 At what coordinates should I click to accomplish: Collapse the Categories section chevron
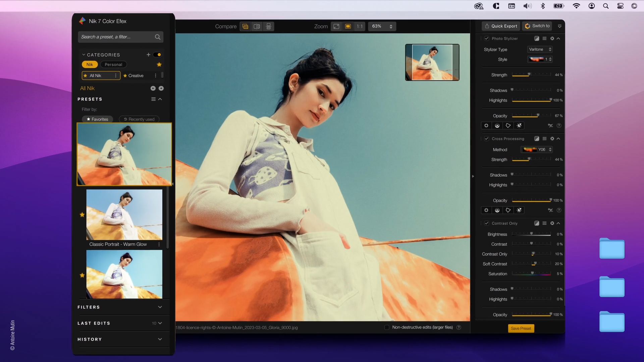[84, 55]
